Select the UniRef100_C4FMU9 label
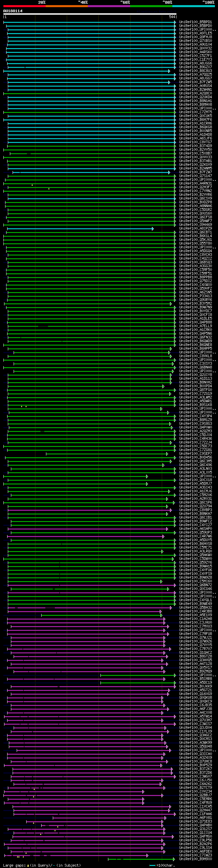The image size is (218, 868). (x=196, y=803)
